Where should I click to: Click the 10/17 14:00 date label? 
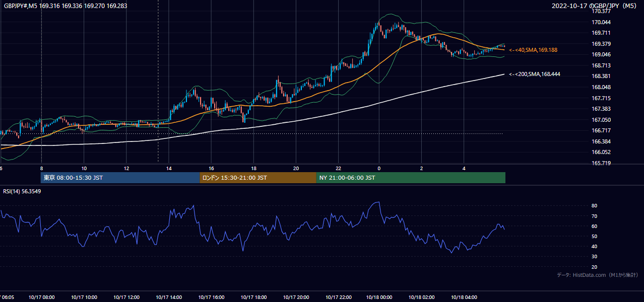(169, 297)
